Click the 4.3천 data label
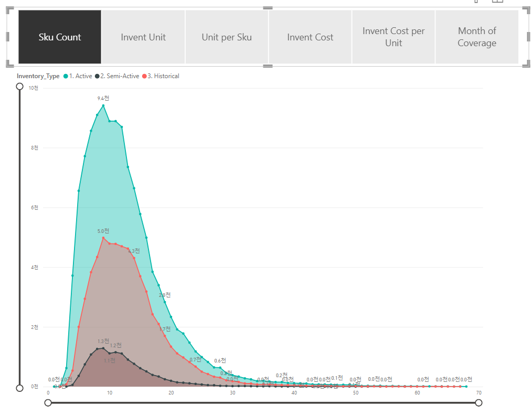The image size is (532, 416). [134, 251]
